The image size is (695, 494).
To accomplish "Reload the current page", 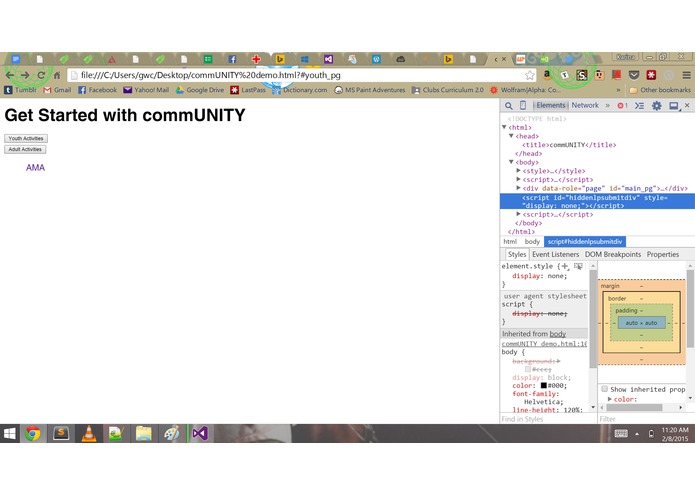I will pyautogui.click(x=41, y=75).
